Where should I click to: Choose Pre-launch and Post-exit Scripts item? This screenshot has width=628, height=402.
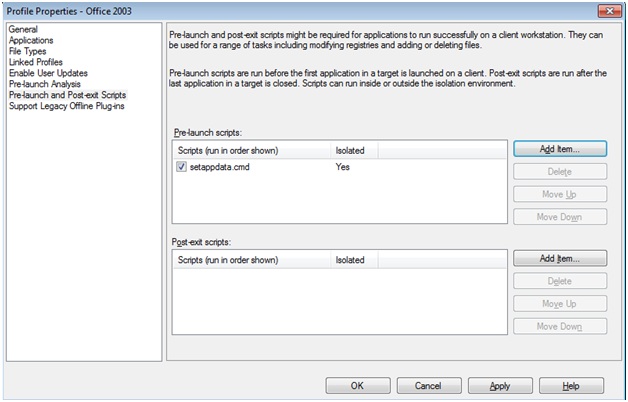69,95
